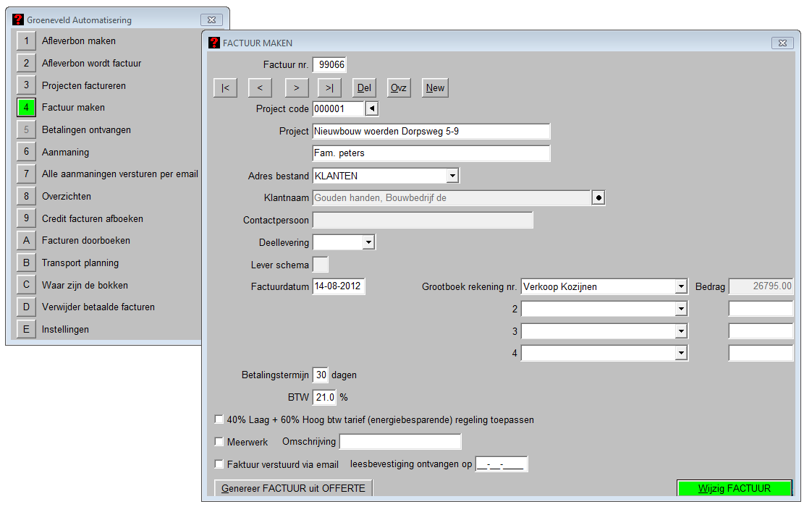Tick the Meerwerk checkbox
812x512 pixels.
click(219, 442)
